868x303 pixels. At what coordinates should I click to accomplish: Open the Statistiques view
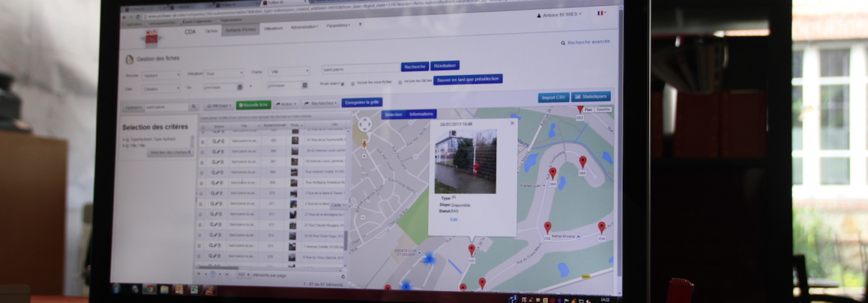[592, 96]
